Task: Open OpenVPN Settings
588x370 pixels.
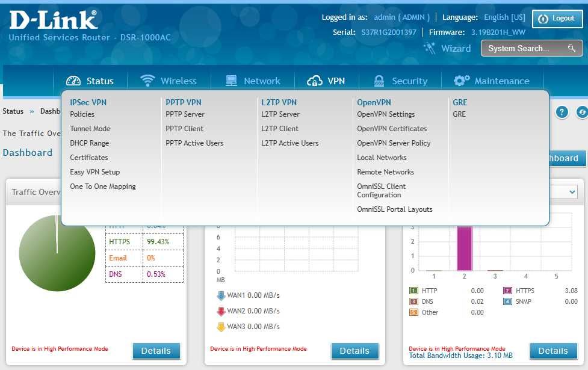Action: click(386, 114)
